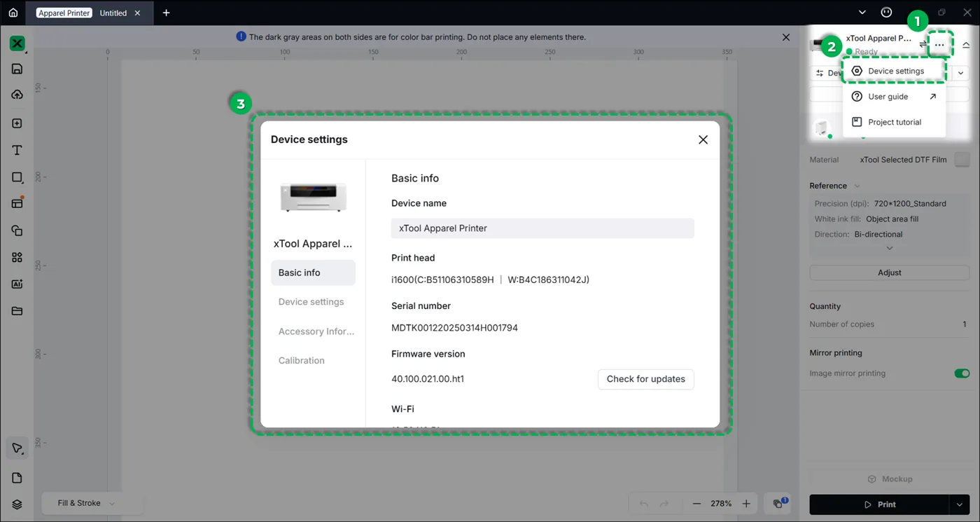The width and height of the screenshot is (980, 522).
Task: Click the combine shapes icon
Action: [17, 231]
